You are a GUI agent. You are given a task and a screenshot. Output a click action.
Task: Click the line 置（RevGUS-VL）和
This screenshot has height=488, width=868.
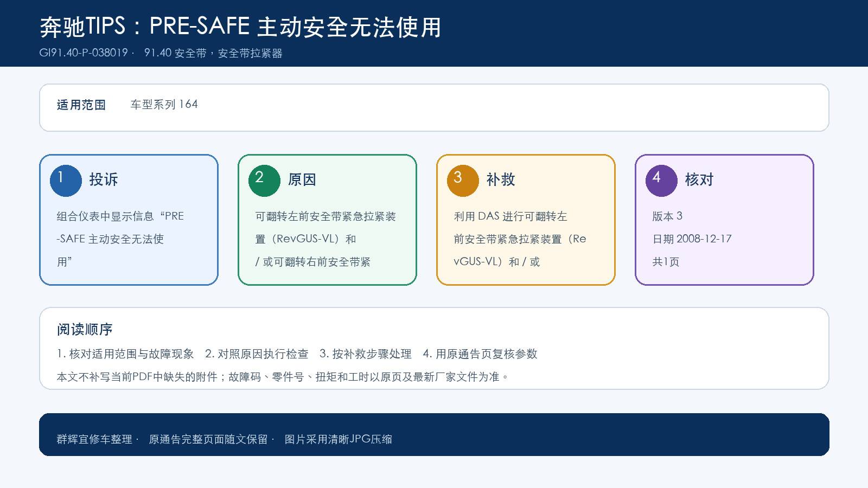(x=306, y=239)
